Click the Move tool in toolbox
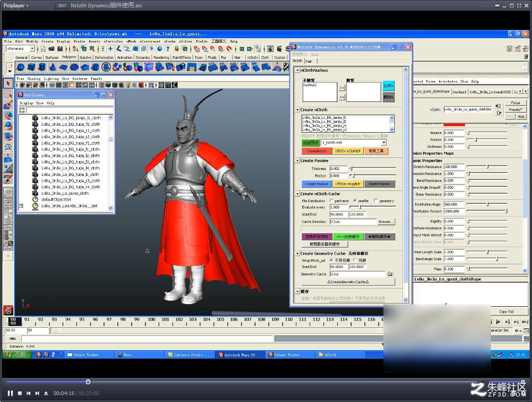This screenshot has width=532, height=402. [x=8, y=116]
